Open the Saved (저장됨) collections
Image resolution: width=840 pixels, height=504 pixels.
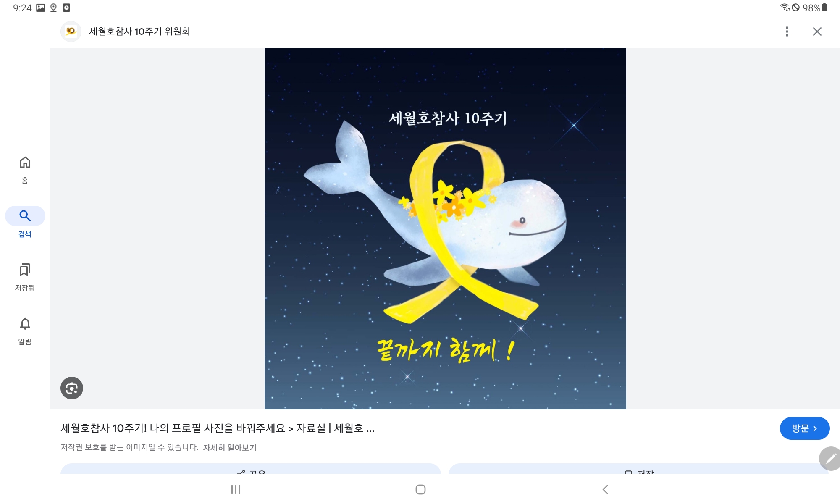pyautogui.click(x=25, y=277)
